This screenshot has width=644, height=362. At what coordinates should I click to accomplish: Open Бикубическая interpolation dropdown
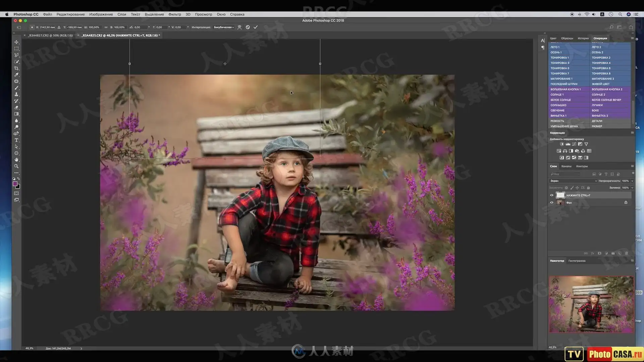tap(224, 27)
